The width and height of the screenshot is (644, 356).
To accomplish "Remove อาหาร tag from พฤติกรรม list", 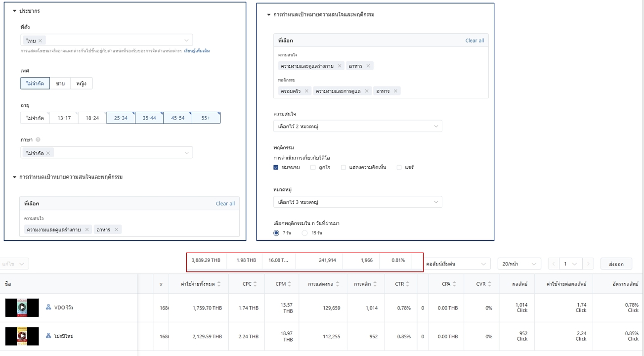I will tap(395, 91).
